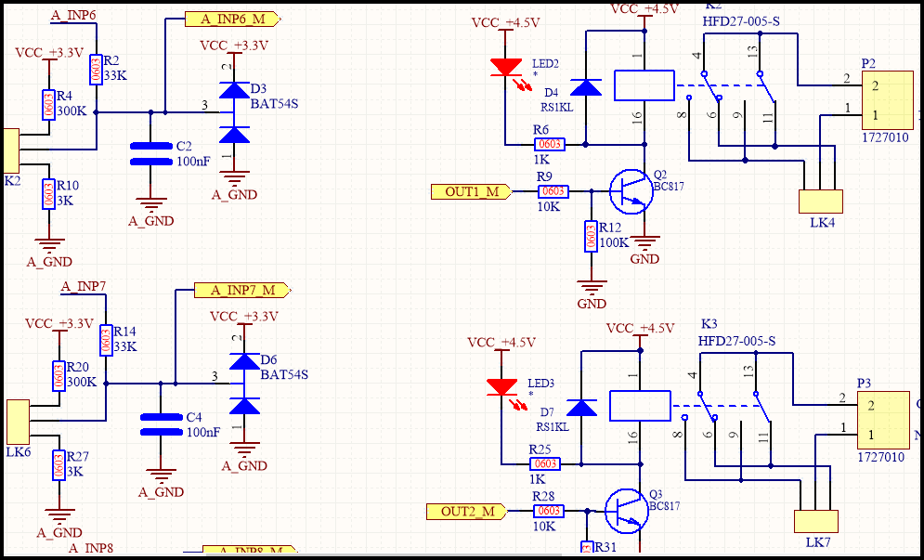Image resolution: width=924 pixels, height=560 pixels.
Task: Select the D7 RS1KL diode symbol
Action: coord(581,407)
